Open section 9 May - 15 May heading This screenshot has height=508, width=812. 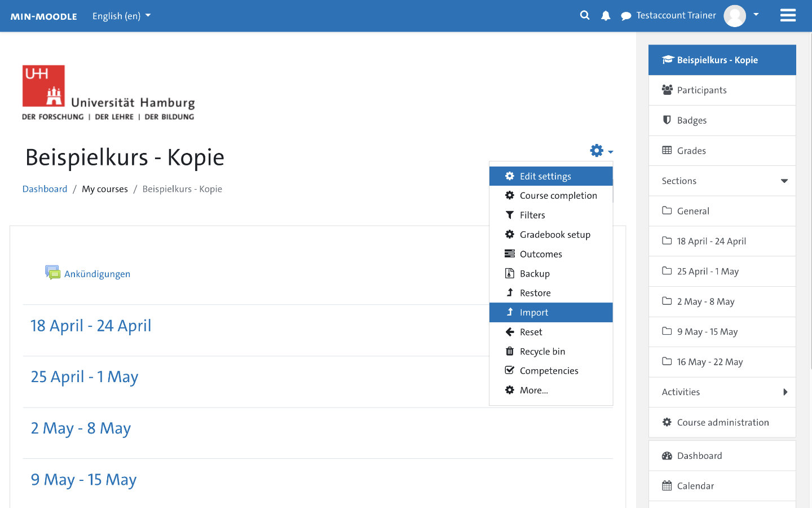click(x=83, y=480)
